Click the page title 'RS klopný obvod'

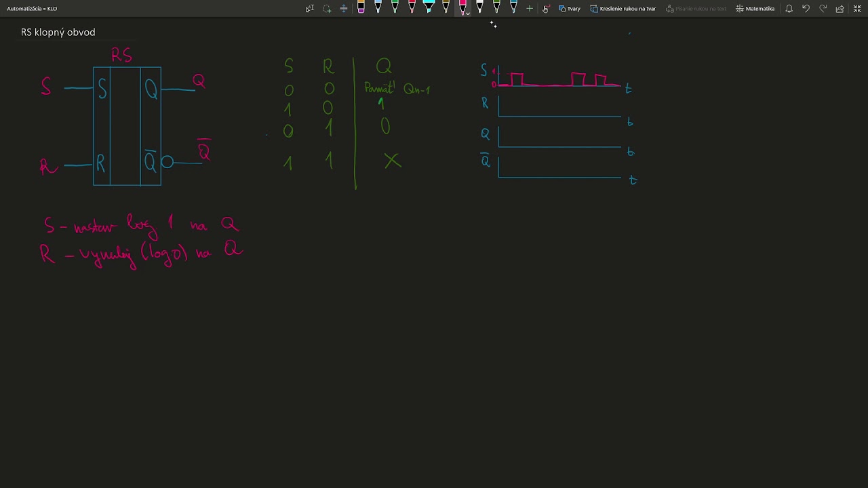tap(58, 32)
